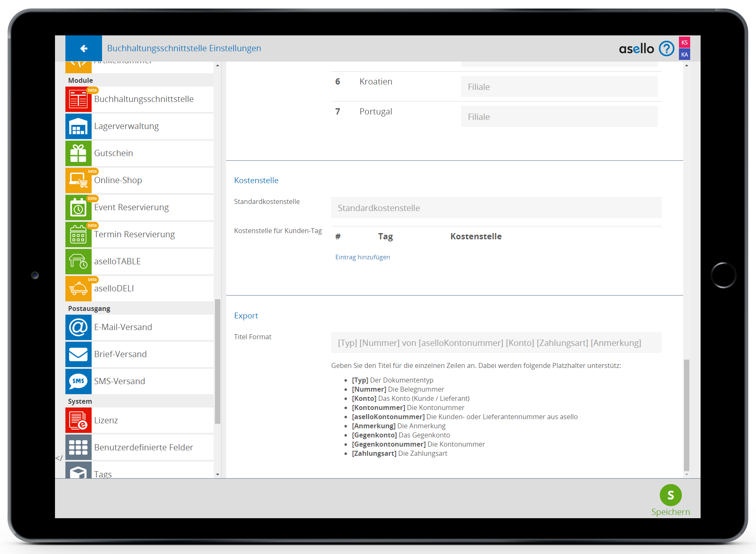Open Buchhaltungsschnittstelle module icon
Viewport: 756px width, 554px height.
(x=78, y=99)
